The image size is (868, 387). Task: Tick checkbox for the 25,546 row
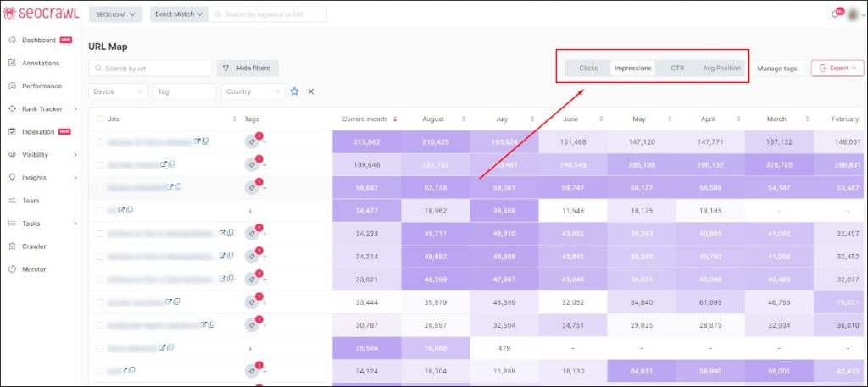click(x=100, y=348)
